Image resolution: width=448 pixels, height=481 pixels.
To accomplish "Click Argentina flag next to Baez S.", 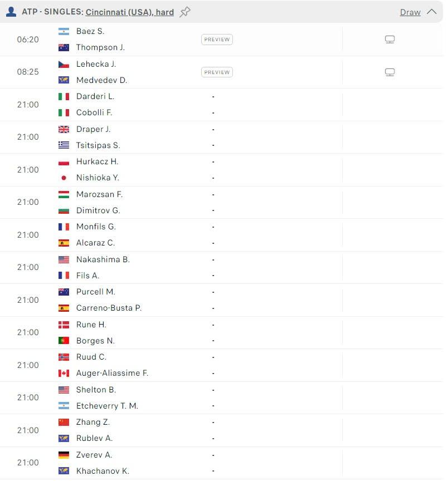I will (x=64, y=32).
